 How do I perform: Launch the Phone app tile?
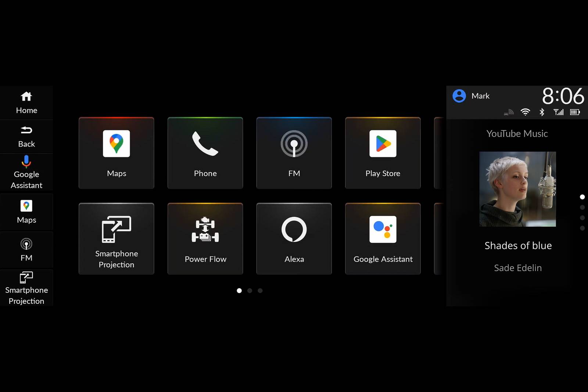tap(205, 153)
